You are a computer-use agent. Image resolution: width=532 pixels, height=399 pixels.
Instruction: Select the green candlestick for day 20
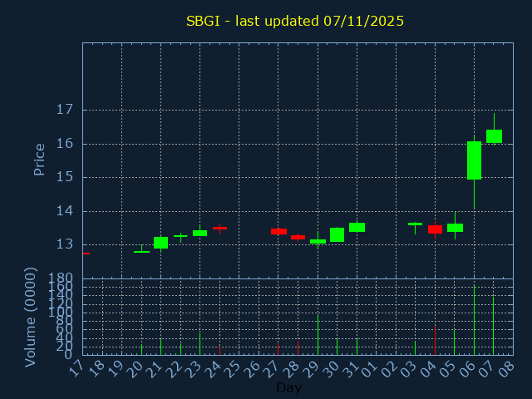(141, 251)
